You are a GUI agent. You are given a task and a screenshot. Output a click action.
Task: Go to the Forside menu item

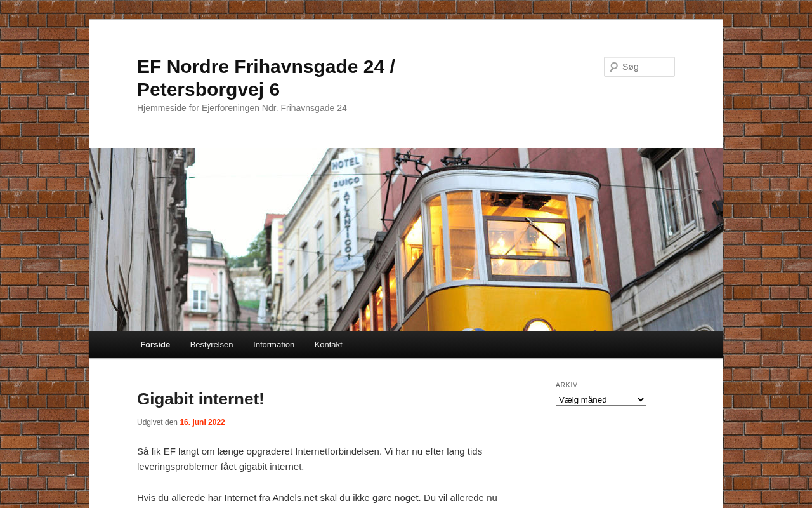[155, 344]
